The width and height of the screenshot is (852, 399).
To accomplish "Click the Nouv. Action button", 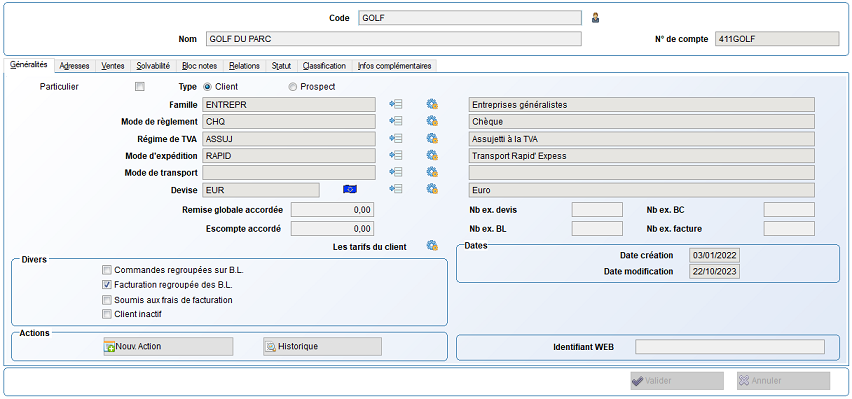I will [x=168, y=346].
